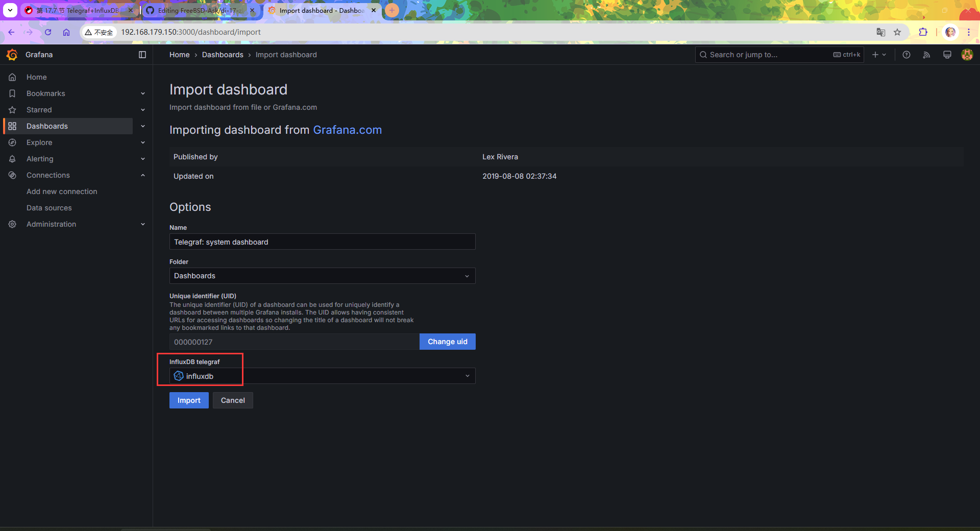Image resolution: width=980 pixels, height=531 pixels.
Task: Switch to the Telegraf+InfluxDB browser tab
Action: (x=77, y=10)
